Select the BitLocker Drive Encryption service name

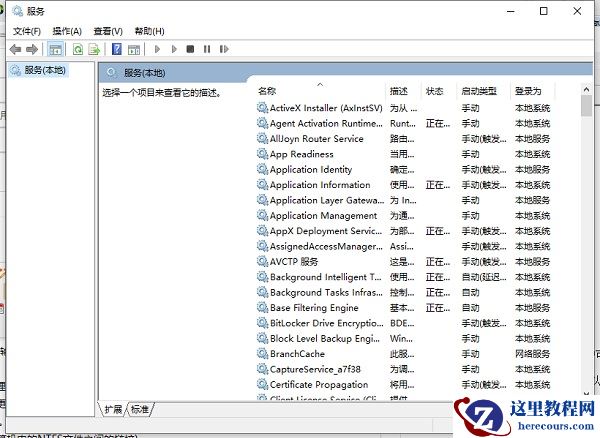tap(326, 323)
